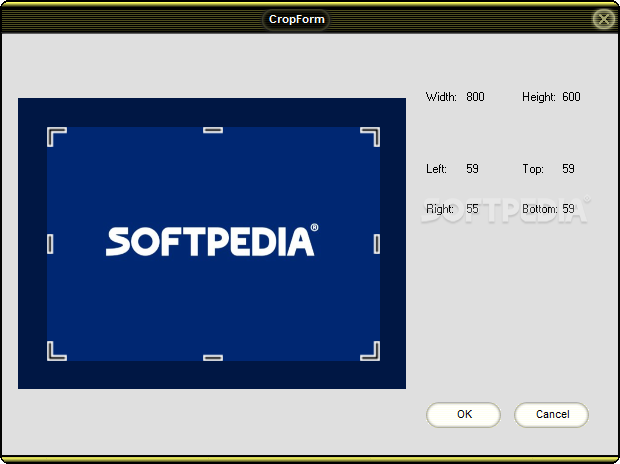Click the Bottom label
Screen dimensions: 620x464
540,209
